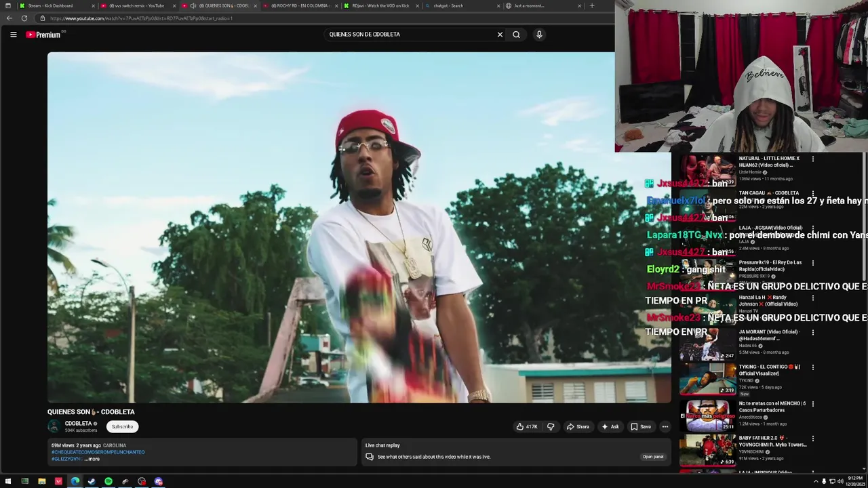Open tab actions menu at far left

7,5
